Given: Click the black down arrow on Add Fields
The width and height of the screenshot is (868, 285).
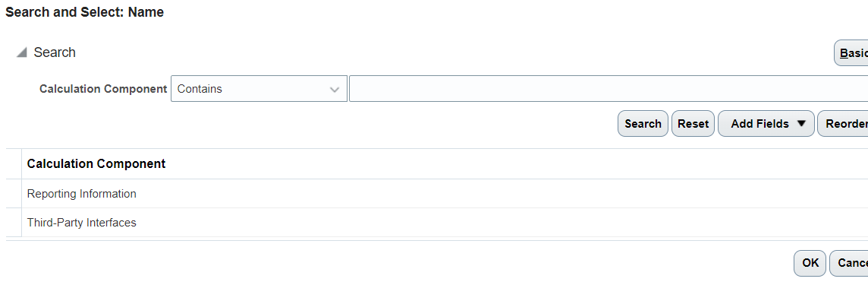Looking at the screenshot, I should [x=801, y=124].
